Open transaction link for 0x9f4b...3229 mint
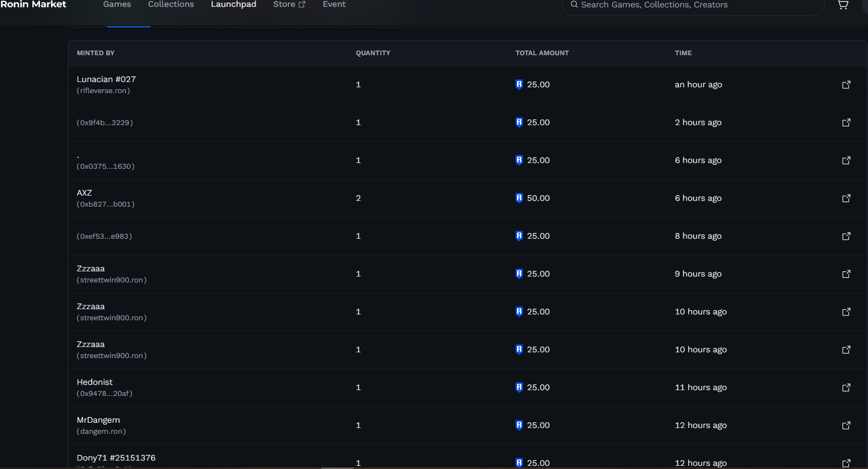The width and height of the screenshot is (868, 469). coord(846,123)
